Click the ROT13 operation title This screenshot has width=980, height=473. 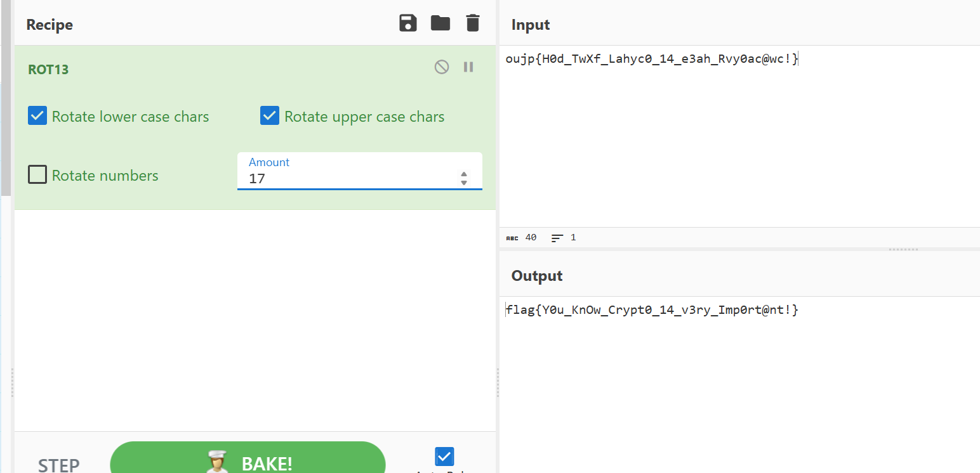click(x=48, y=70)
